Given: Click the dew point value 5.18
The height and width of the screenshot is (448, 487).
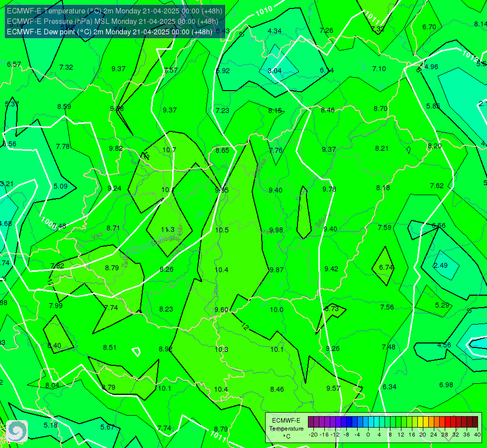Looking at the screenshot, I should 51,425.
